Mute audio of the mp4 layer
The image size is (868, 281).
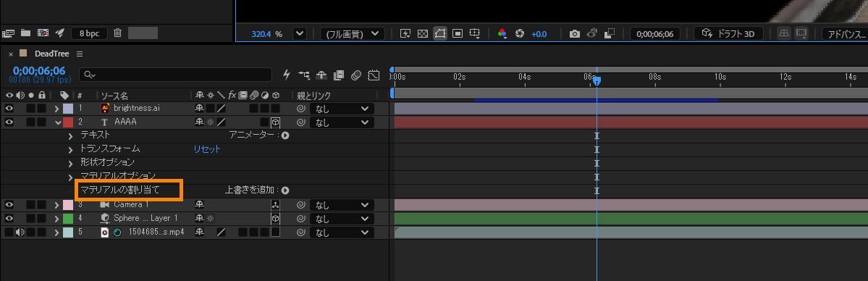[x=20, y=232]
